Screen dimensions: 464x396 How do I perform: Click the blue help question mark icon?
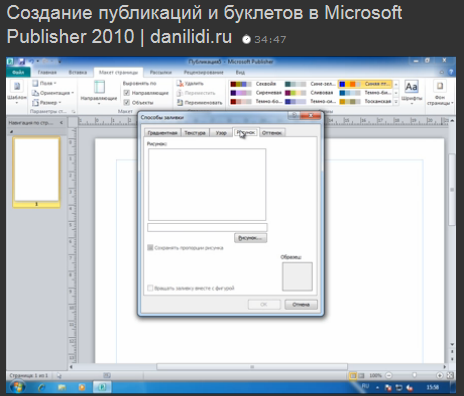tap(451, 72)
